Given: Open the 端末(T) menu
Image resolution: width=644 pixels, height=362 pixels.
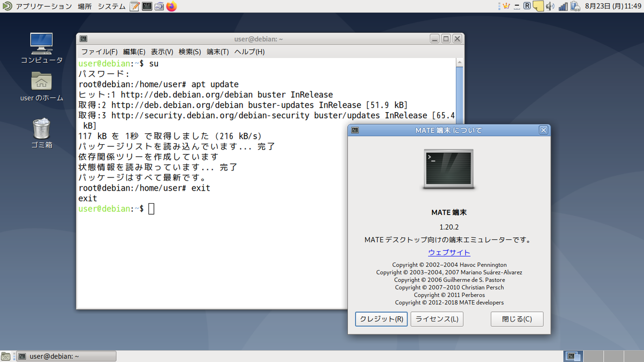Looking at the screenshot, I should click(218, 52).
